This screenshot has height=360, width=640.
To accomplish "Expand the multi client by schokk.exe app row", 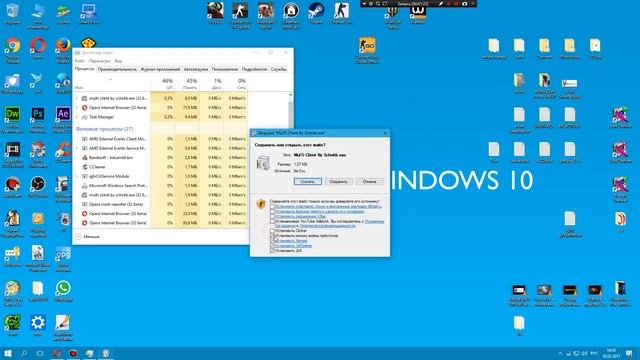I will tap(77, 98).
